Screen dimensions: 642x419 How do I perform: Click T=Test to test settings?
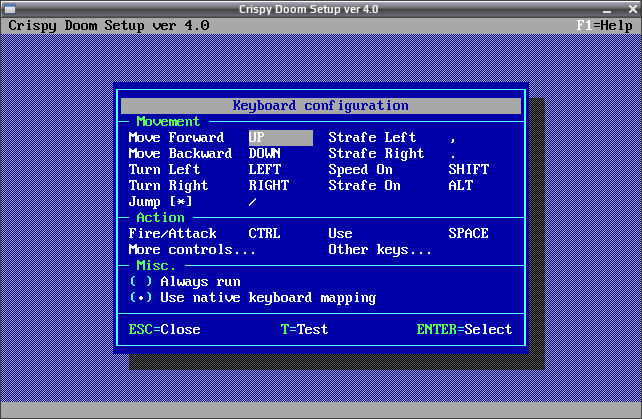tap(304, 329)
